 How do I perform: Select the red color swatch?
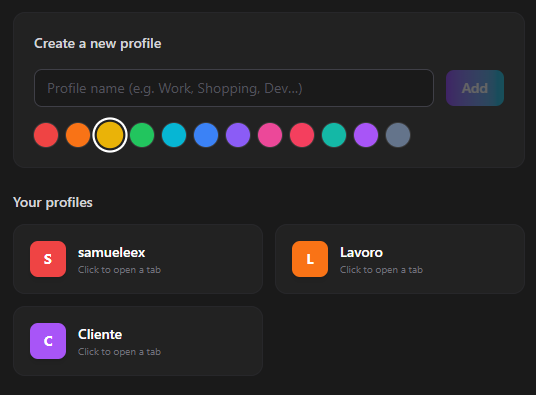[46, 135]
